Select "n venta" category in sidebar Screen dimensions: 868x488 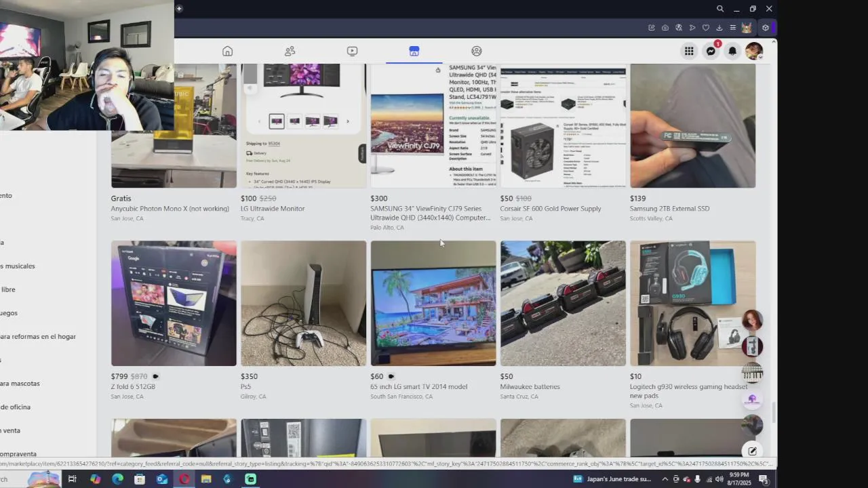click(10, 430)
